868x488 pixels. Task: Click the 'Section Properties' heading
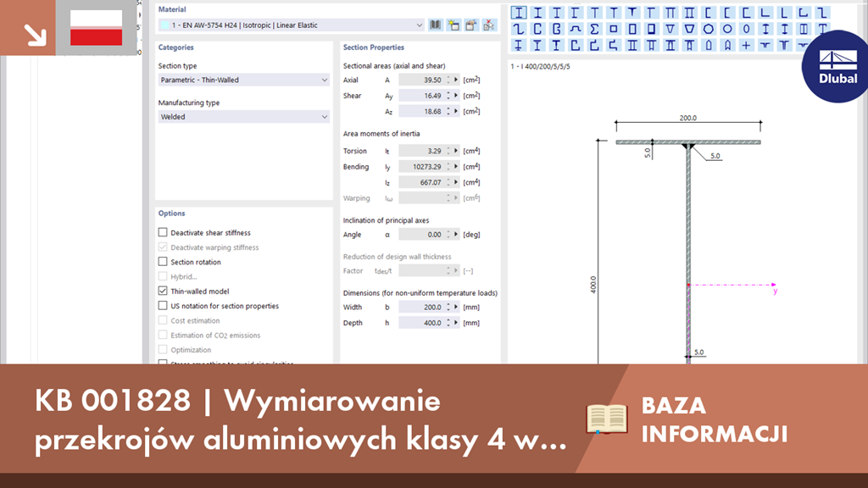click(374, 47)
